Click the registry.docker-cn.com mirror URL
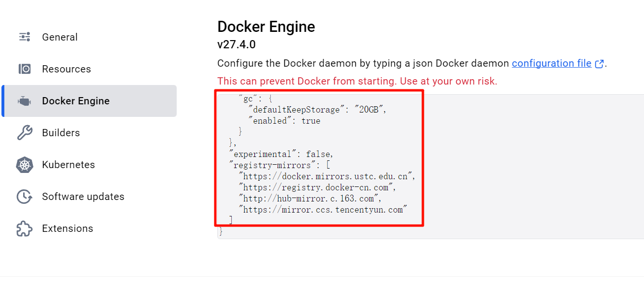 (x=318, y=187)
